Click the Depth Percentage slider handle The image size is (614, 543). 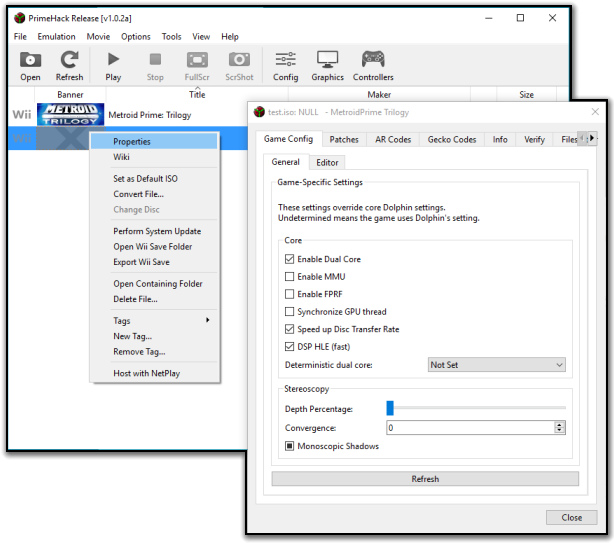pos(390,408)
